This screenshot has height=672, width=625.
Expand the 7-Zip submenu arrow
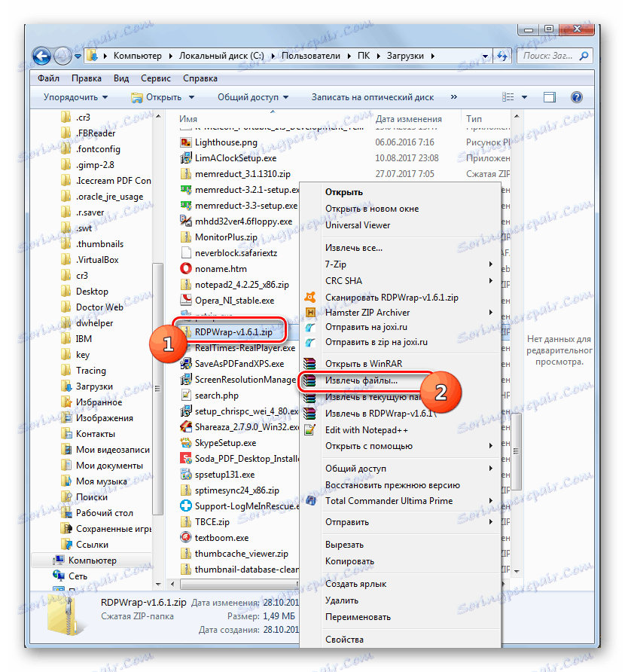tap(491, 264)
